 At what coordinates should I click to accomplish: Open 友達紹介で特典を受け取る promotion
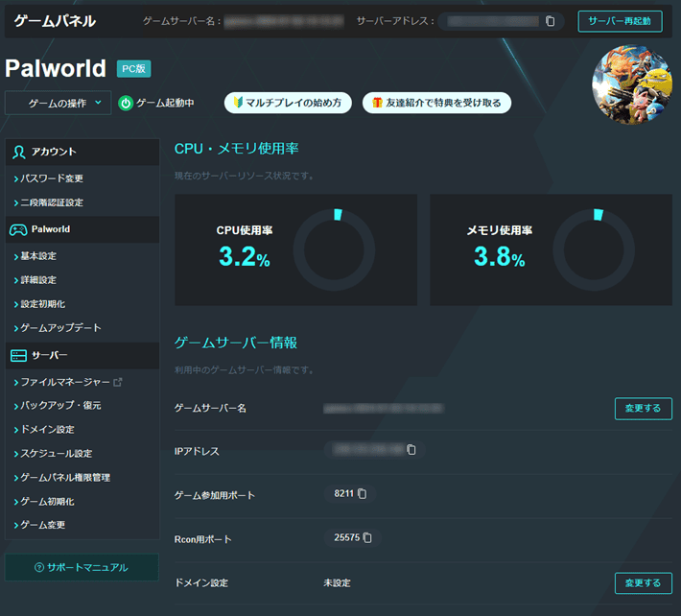coord(436,103)
